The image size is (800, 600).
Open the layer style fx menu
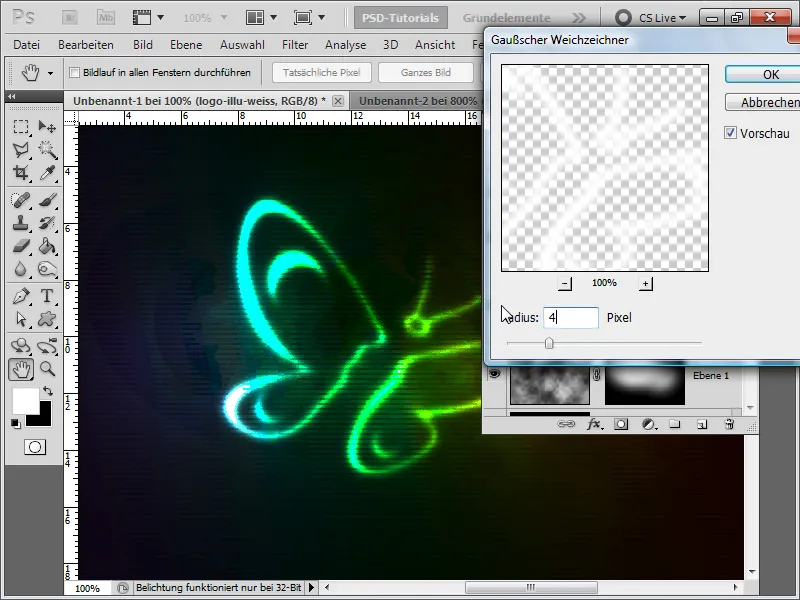(594, 424)
